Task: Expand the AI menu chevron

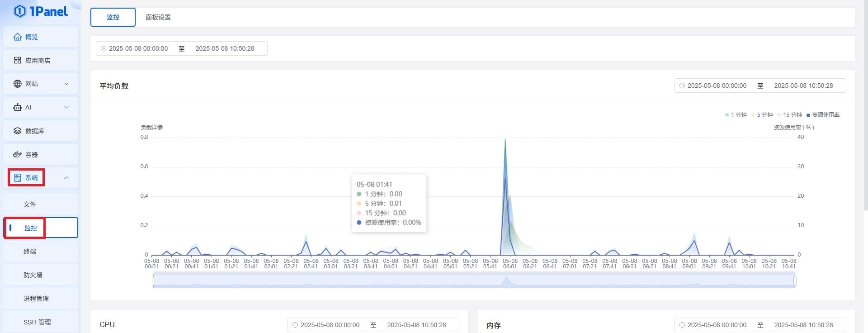Action: 66,107
